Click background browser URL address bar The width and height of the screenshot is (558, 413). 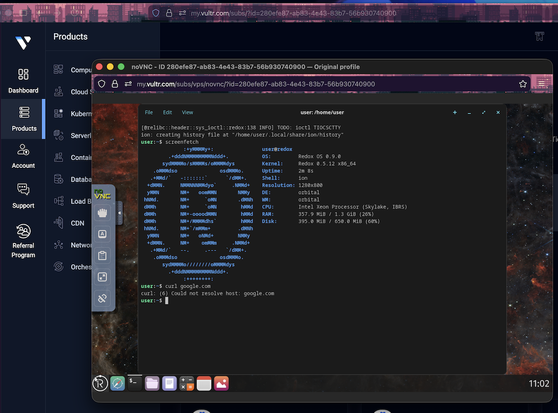click(294, 13)
